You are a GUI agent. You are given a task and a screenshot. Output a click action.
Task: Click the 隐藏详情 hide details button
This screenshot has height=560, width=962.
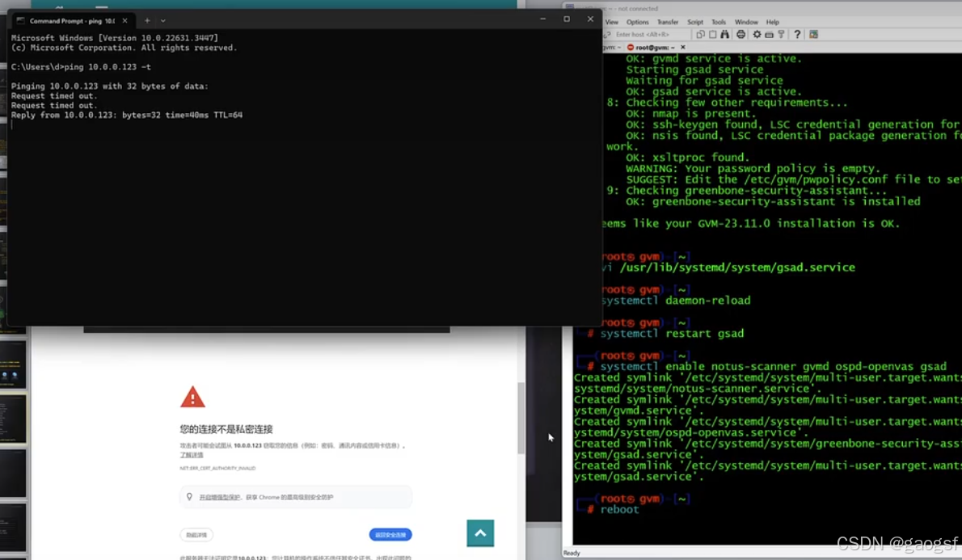[196, 535]
